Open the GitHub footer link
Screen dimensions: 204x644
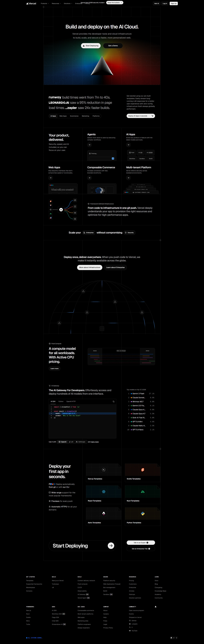pyautogui.click(x=133, y=621)
